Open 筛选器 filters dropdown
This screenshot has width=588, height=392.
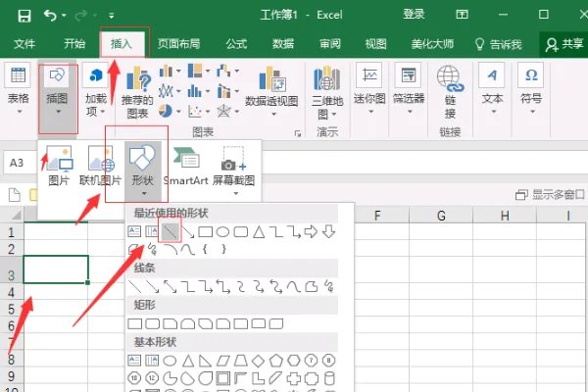(409, 90)
